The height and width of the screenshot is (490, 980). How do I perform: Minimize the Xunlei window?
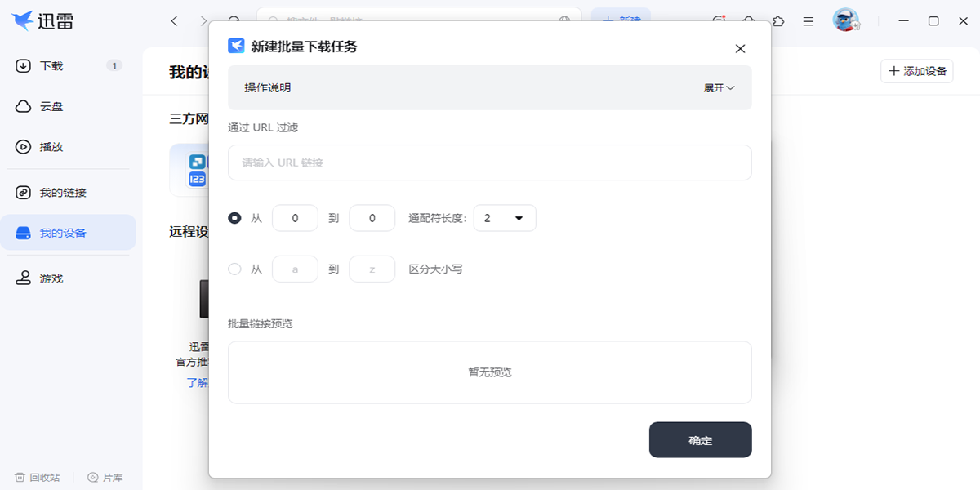tap(903, 21)
